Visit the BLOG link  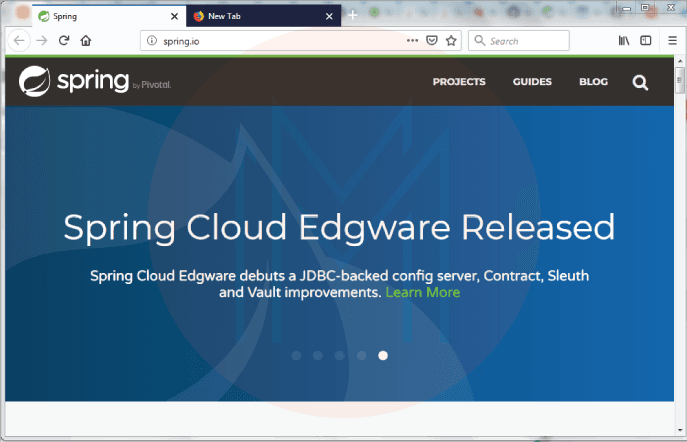593,82
